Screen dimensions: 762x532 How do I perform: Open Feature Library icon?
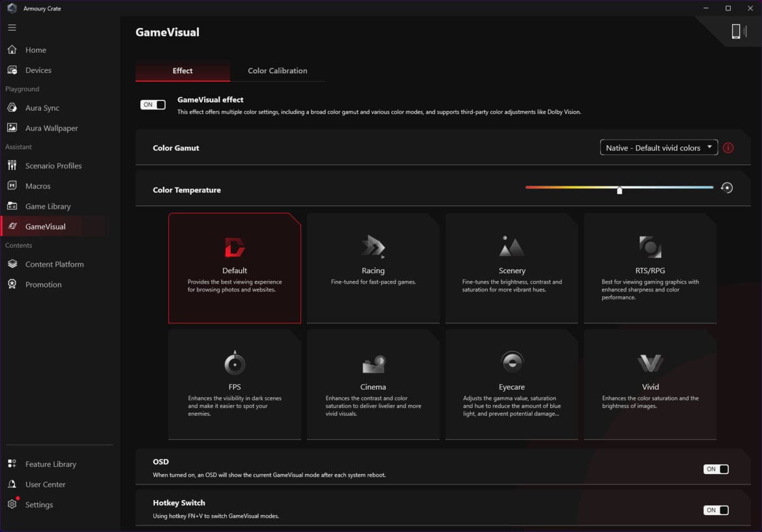[x=12, y=464]
